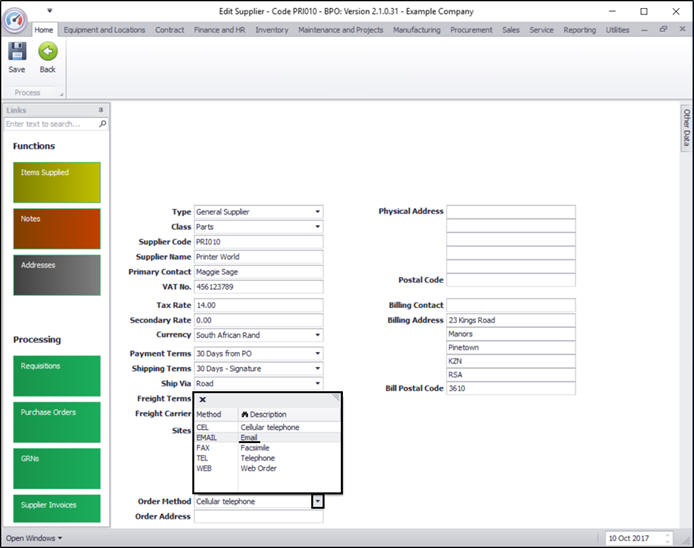Click the pin icon on Links panel
The width and height of the screenshot is (694, 548).
(x=100, y=109)
